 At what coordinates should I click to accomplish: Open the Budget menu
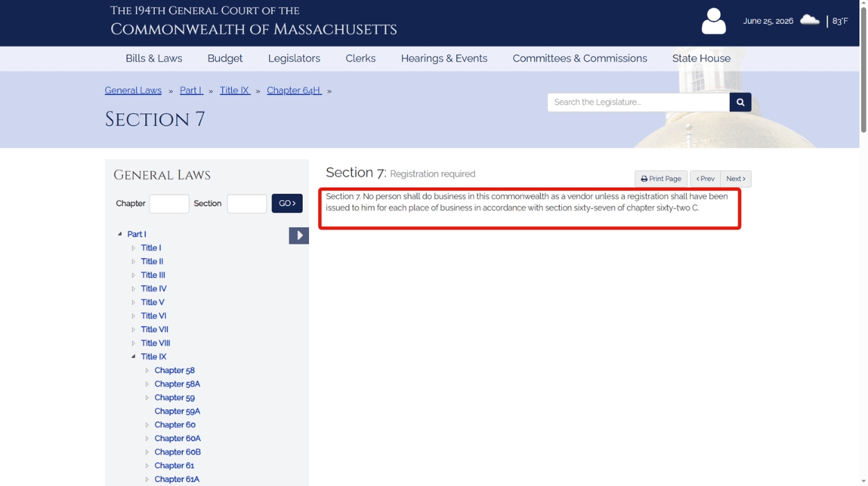click(x=225, y=58)
